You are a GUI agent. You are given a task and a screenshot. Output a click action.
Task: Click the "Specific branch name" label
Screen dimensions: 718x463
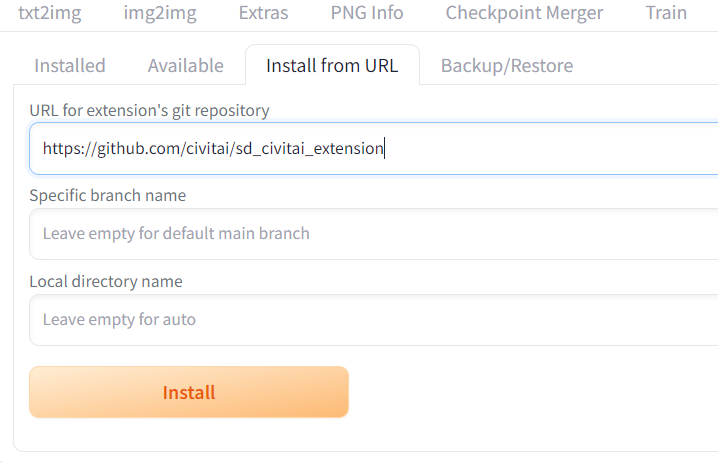pos(107,195)
